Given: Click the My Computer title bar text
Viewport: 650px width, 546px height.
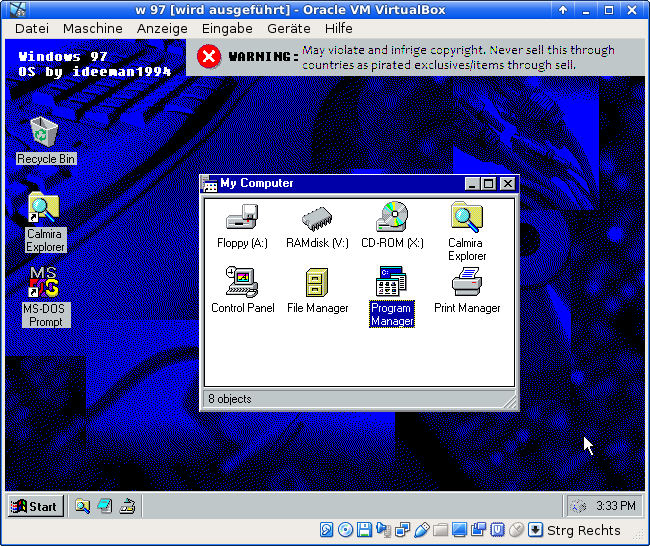Looking at the screenshot, I should coord(257,183).
